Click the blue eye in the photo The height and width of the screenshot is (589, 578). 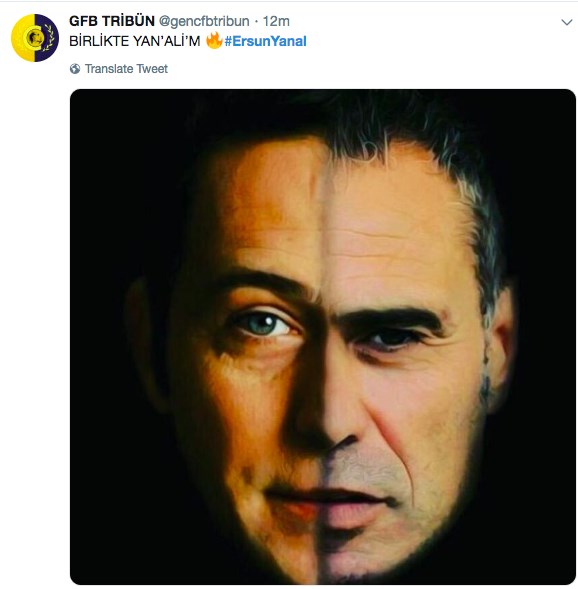[x=263, y=324]
